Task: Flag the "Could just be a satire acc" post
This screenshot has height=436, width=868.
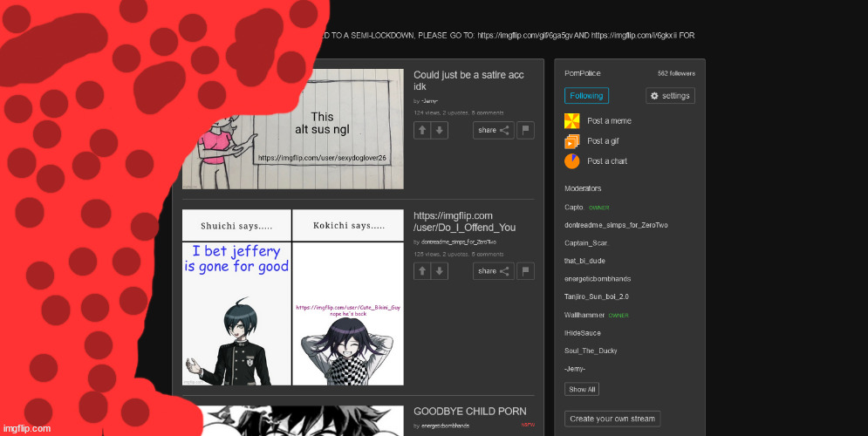Action: pos(525,130)
